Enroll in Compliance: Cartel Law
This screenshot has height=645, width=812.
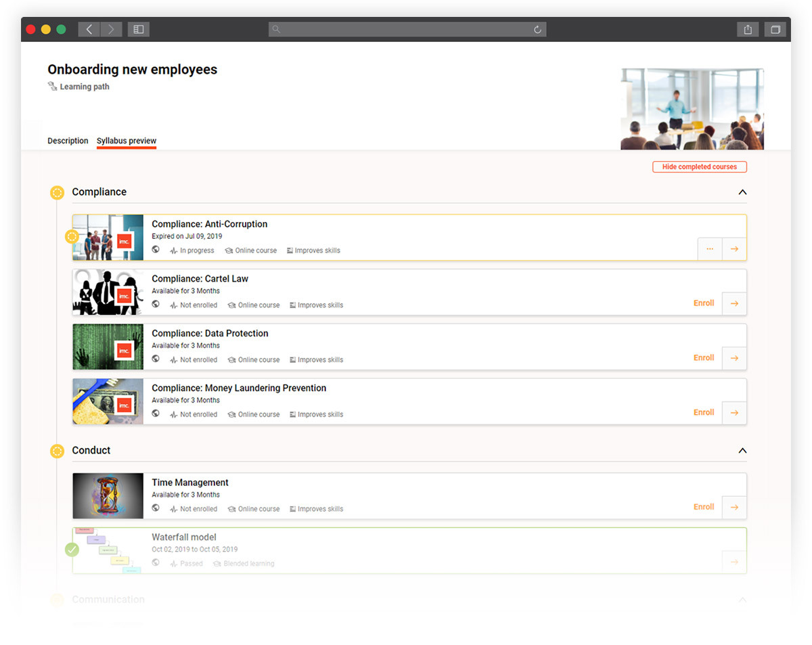[x=704, y=303]
